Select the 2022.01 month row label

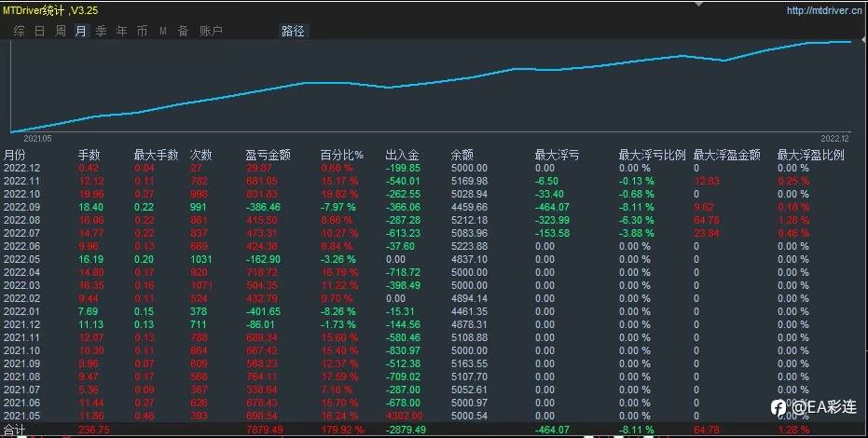coord(22,311)
